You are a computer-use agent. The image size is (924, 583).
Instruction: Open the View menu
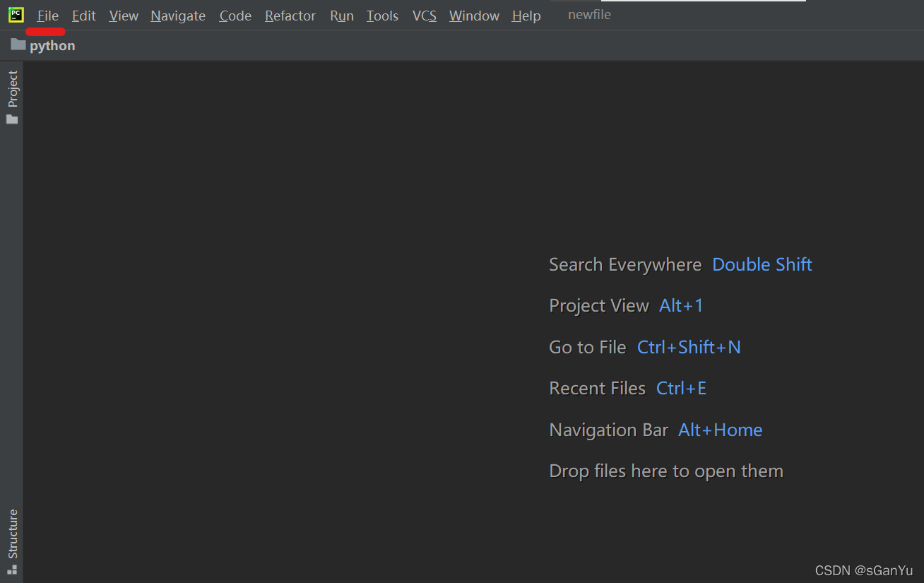(124, 16)
